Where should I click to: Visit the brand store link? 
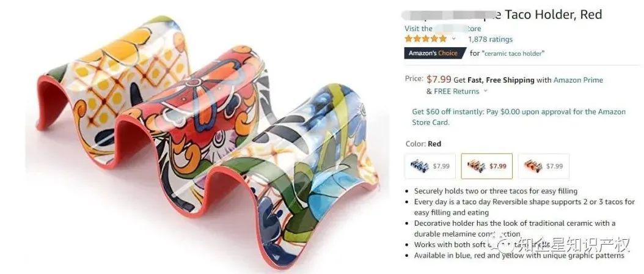coord(443,28)
